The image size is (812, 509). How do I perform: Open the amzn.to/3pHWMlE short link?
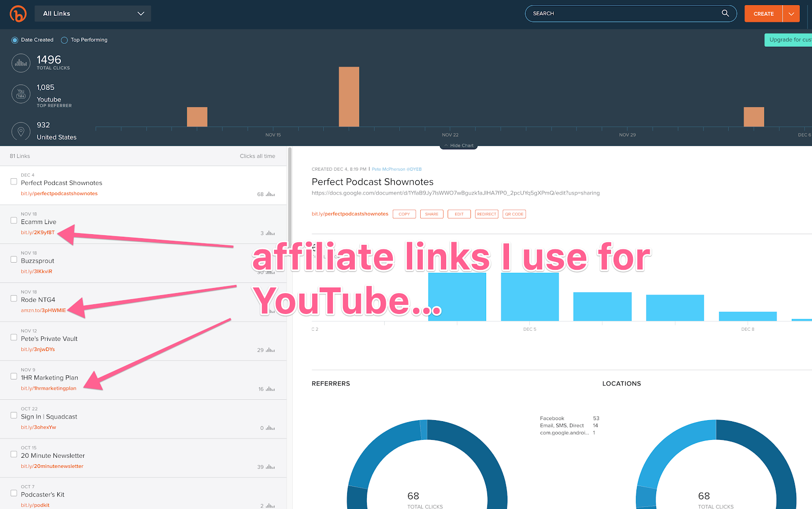tap(44, 310)
